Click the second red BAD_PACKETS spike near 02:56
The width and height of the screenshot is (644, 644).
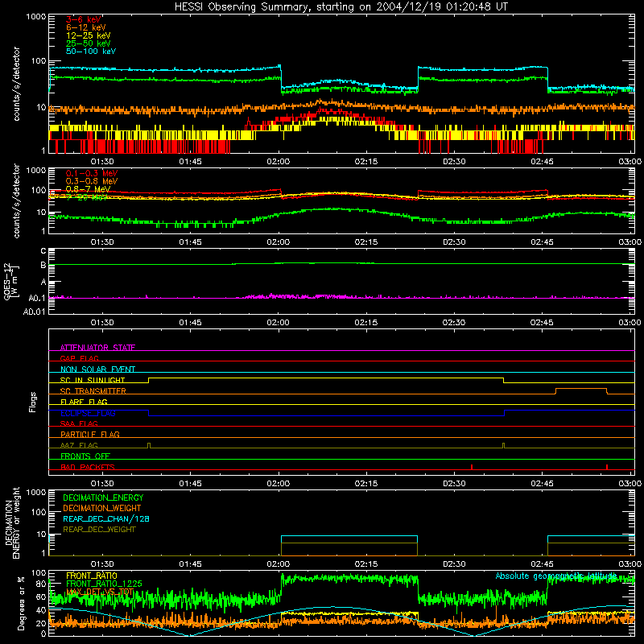point(607,467)
